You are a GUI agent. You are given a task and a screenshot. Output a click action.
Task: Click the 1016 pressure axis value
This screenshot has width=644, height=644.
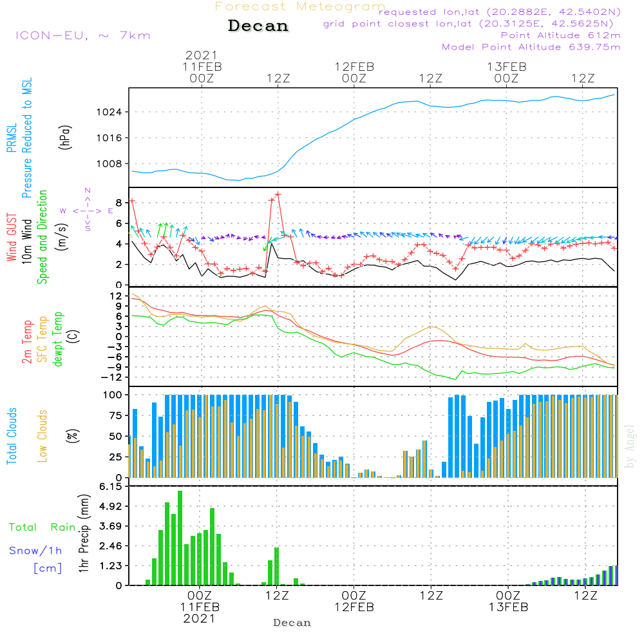point(109,138)
